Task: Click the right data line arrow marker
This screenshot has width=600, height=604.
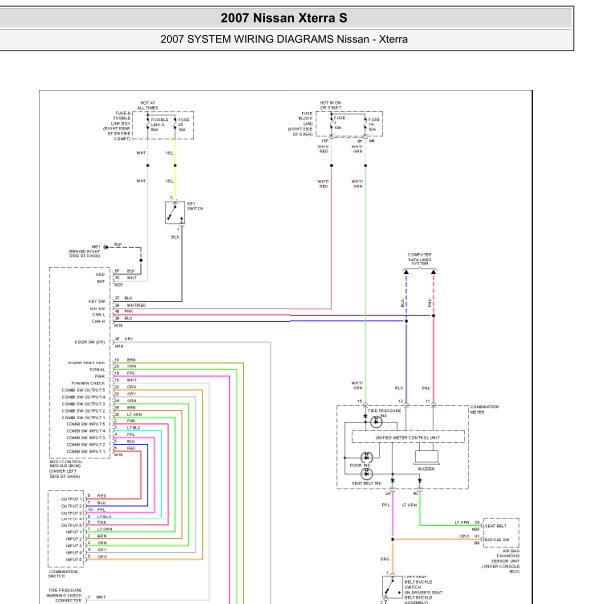Action: (434, 272)
